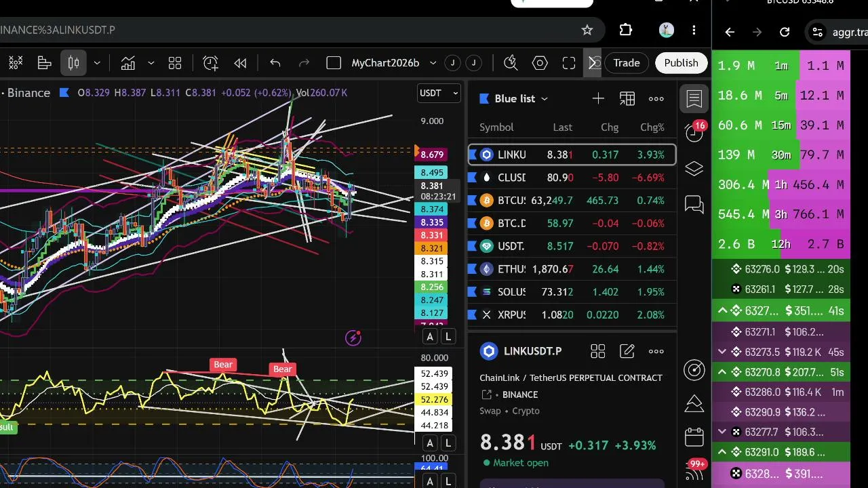
Task: Open USDT currency dropdown on price scale
Action: coord(439,93)
